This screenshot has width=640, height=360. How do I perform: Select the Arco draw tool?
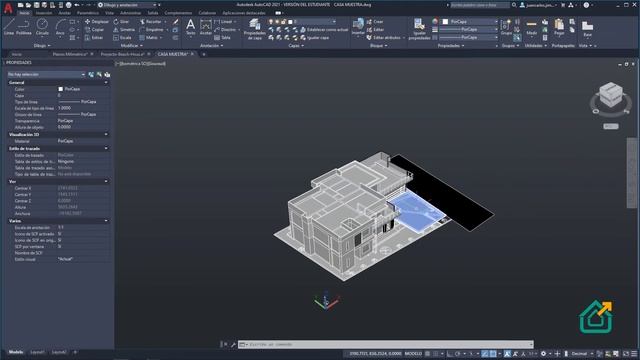tap(60, 27)
